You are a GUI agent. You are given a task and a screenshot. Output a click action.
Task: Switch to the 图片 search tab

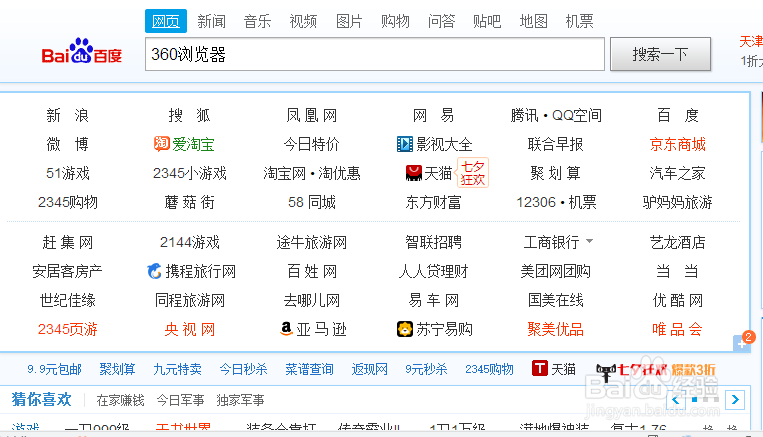tap(349, 21)
